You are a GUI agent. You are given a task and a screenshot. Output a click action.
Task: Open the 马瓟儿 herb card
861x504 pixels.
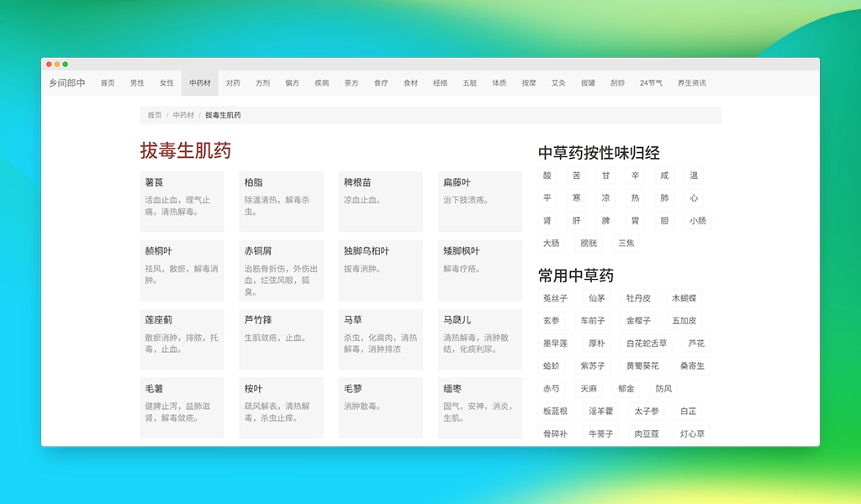480,339
